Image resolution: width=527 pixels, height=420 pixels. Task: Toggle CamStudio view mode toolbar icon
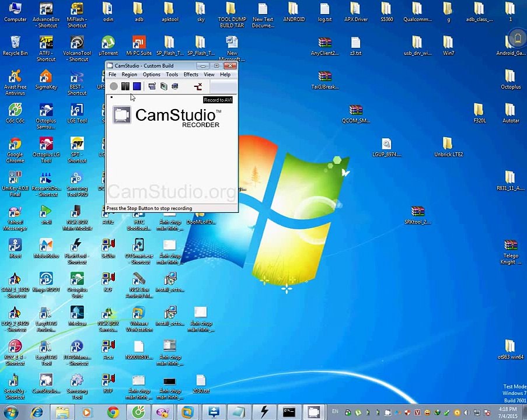tap(152, 87)
